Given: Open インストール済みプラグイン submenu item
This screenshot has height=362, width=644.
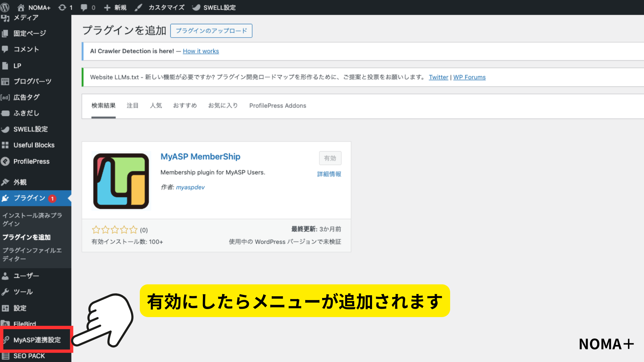Looking at the screenshot, I should [32, 220].
